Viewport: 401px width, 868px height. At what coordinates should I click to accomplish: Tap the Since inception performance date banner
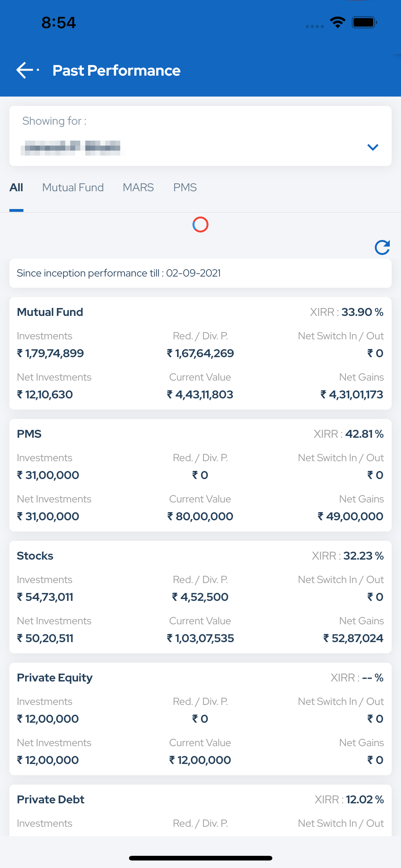[x=200, y=273]
